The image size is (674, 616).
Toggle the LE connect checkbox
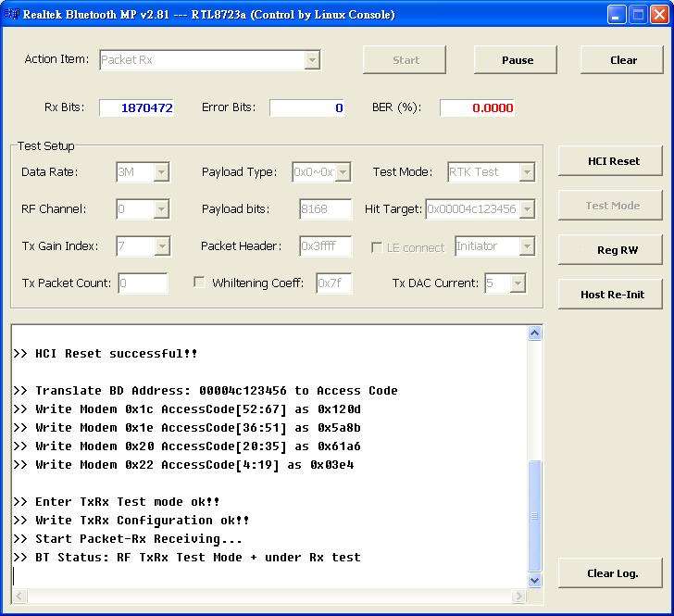[377, 247]
